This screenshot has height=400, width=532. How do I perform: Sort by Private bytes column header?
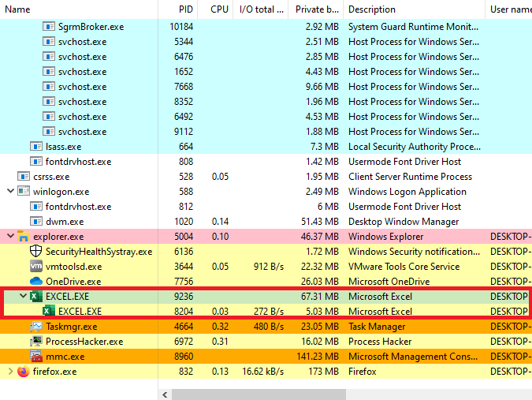[316, 9]
